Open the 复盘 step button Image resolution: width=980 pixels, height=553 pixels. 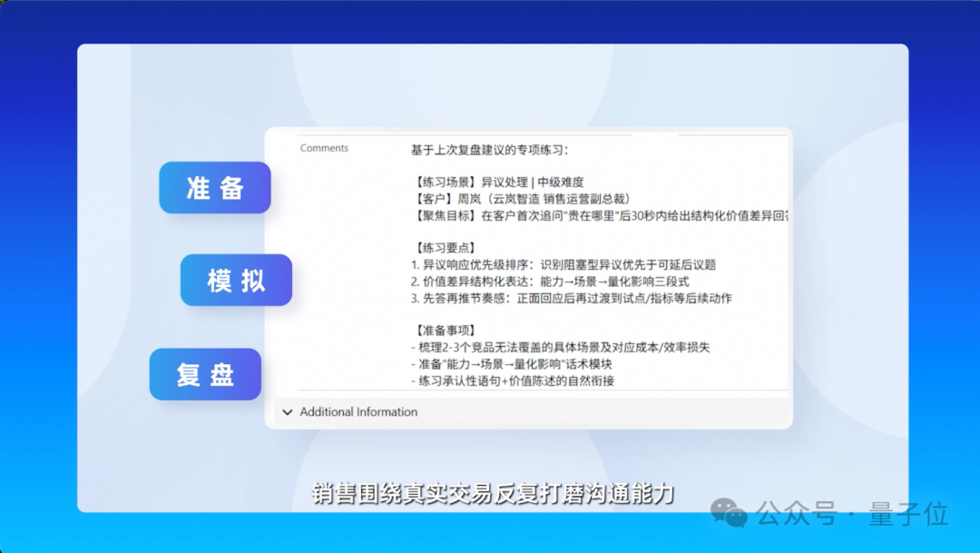(205, 374)
